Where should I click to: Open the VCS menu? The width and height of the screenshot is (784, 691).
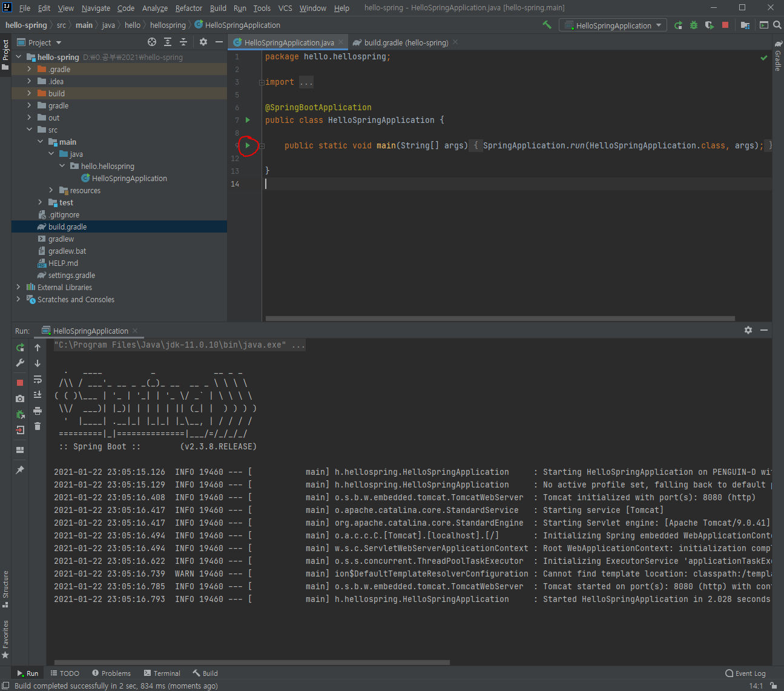click(x=285, y=8)
